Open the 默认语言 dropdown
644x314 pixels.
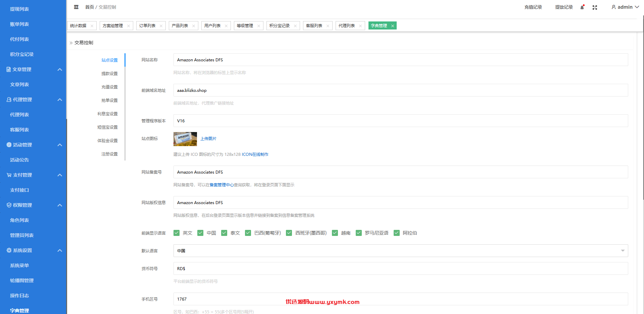coord(401,251)
